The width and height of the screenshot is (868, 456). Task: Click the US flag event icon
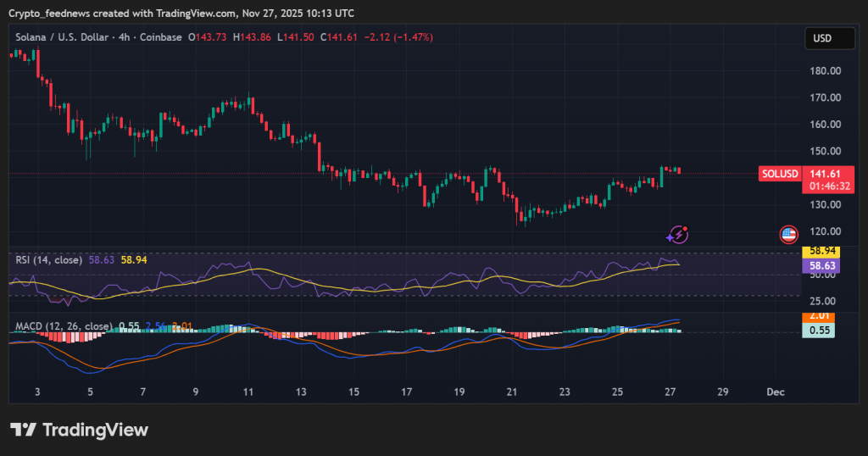(789, 235)
